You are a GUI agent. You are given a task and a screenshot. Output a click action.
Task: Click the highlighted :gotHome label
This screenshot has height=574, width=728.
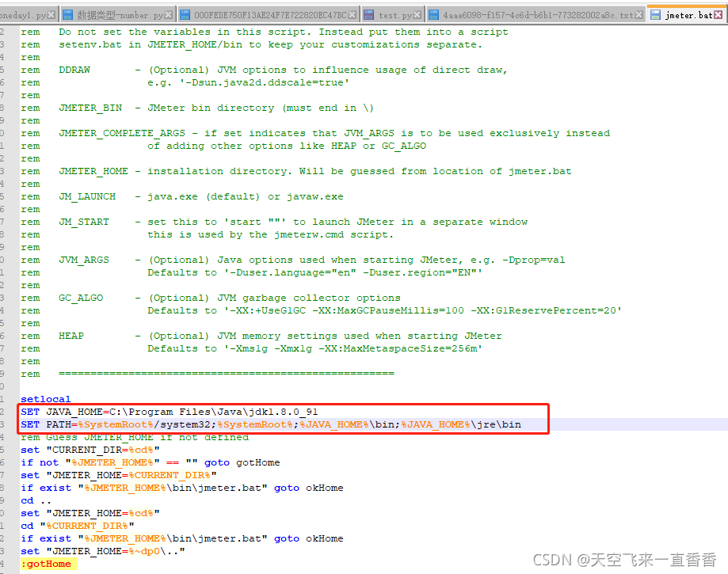(x=45, y=563)
